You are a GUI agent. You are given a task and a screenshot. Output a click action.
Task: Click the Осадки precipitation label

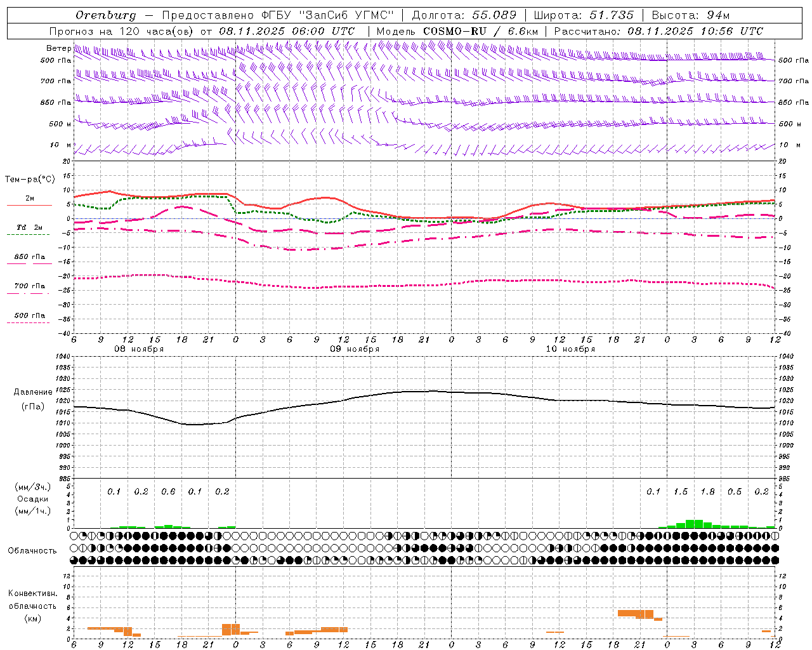32,499
